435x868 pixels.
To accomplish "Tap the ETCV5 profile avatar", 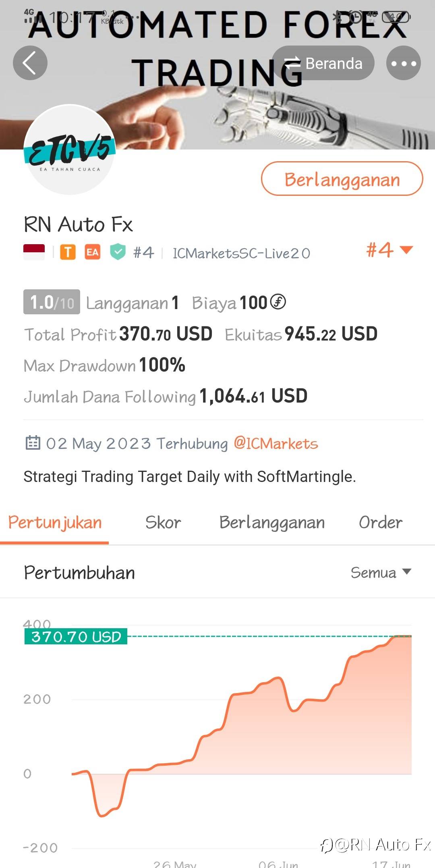I will click(x=69, y=150).
